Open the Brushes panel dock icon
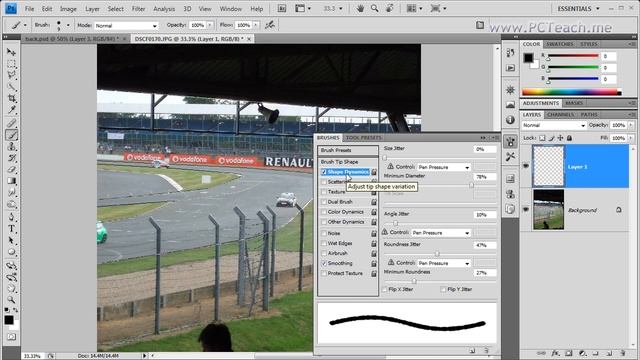Viewport: 640px width, 360px height. tap(510, 142)
